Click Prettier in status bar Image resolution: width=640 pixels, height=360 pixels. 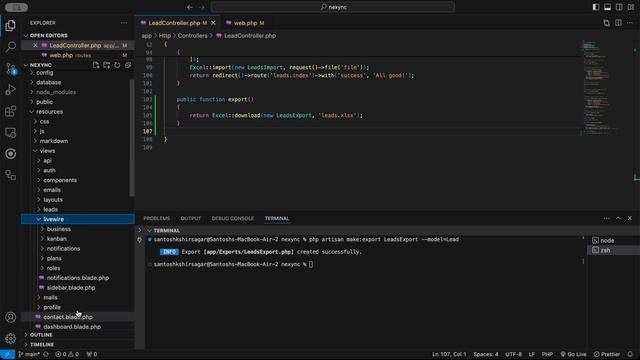[x=607, y=354]
